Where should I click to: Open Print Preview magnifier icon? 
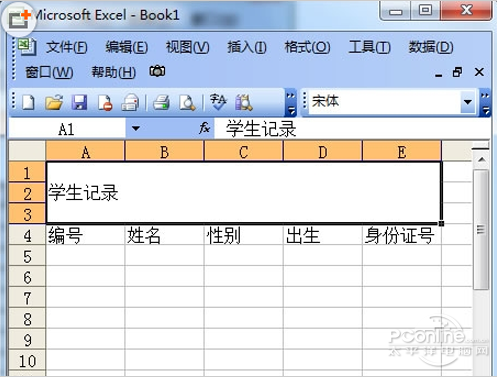pos(187,102)
